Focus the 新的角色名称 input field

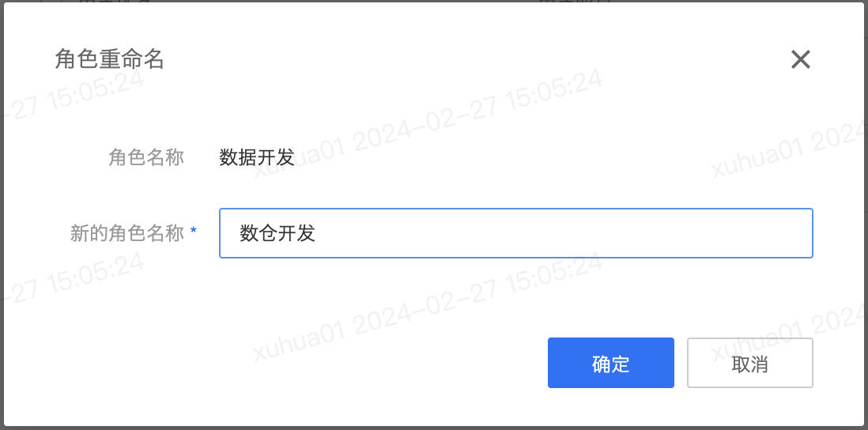516,233
